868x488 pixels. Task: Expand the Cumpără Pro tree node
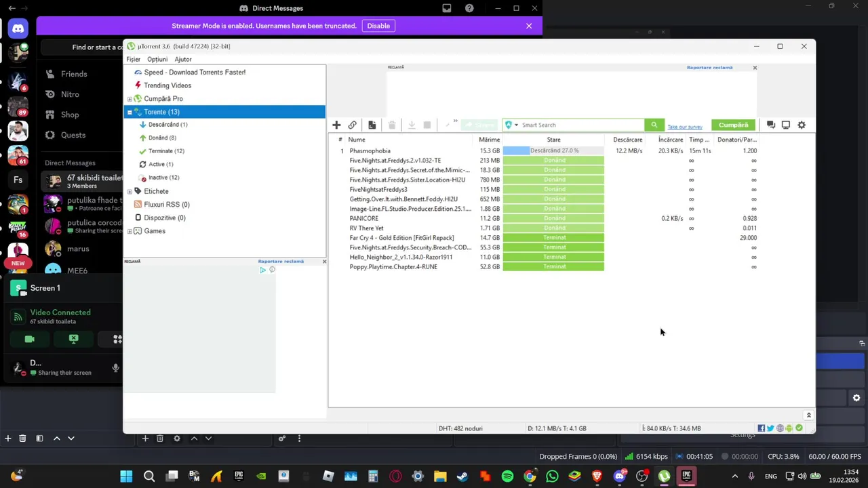pyautogui.click(x=130, y=99)
